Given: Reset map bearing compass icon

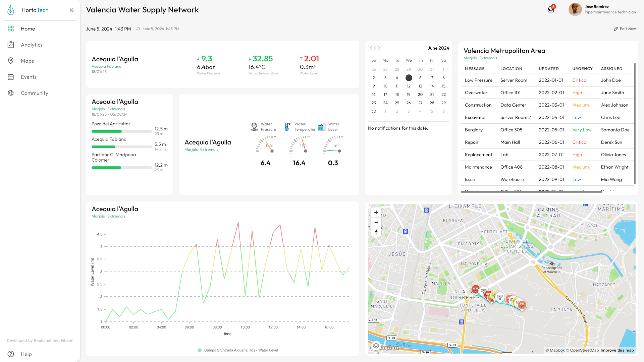Looking at the screenshot, I should pos(376,232).
